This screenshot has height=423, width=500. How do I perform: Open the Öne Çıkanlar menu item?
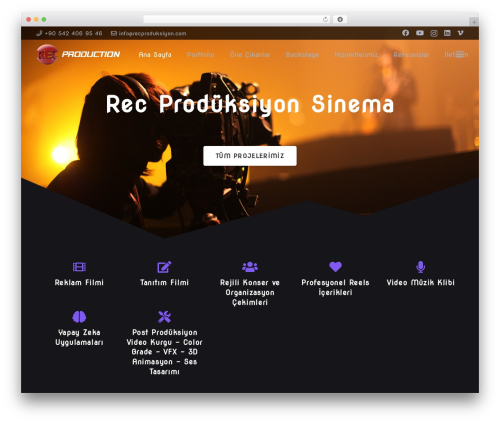coord(250,55)
